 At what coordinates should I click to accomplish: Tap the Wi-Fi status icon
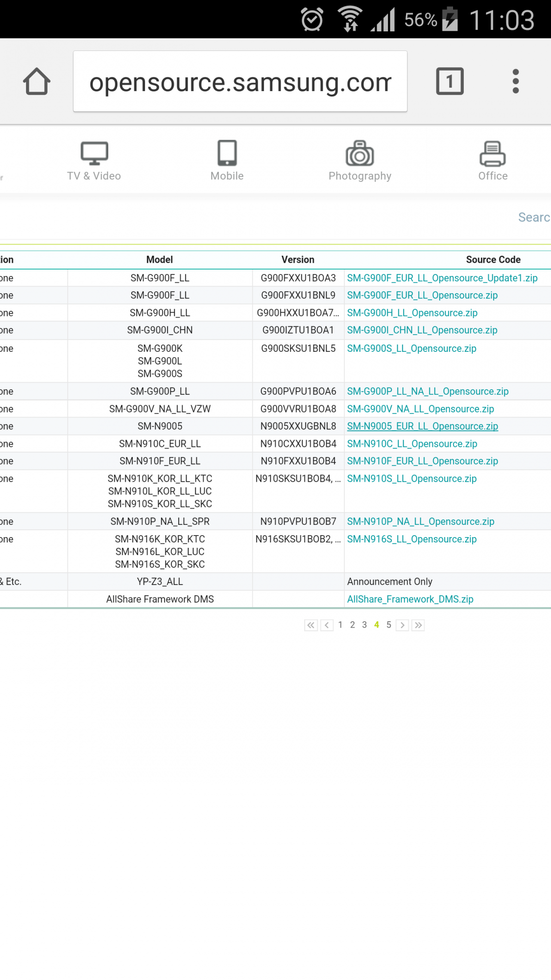point(350,20)
